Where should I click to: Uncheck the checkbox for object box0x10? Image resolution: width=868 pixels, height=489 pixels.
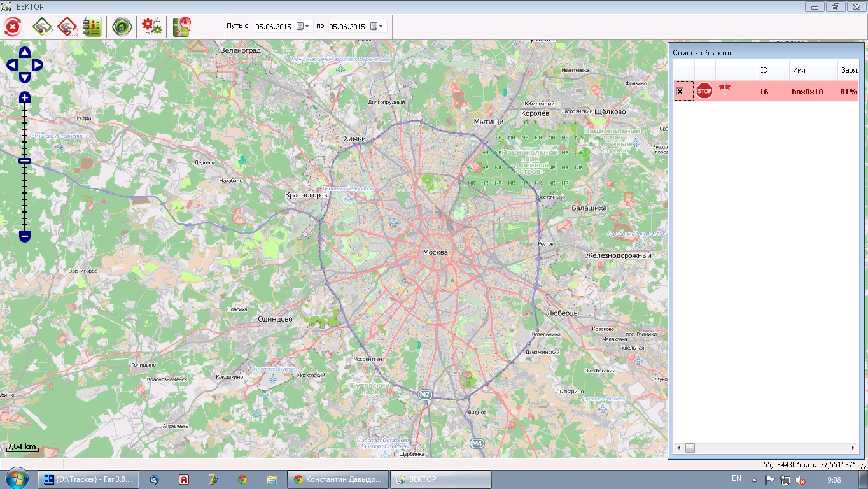[680, 92]
